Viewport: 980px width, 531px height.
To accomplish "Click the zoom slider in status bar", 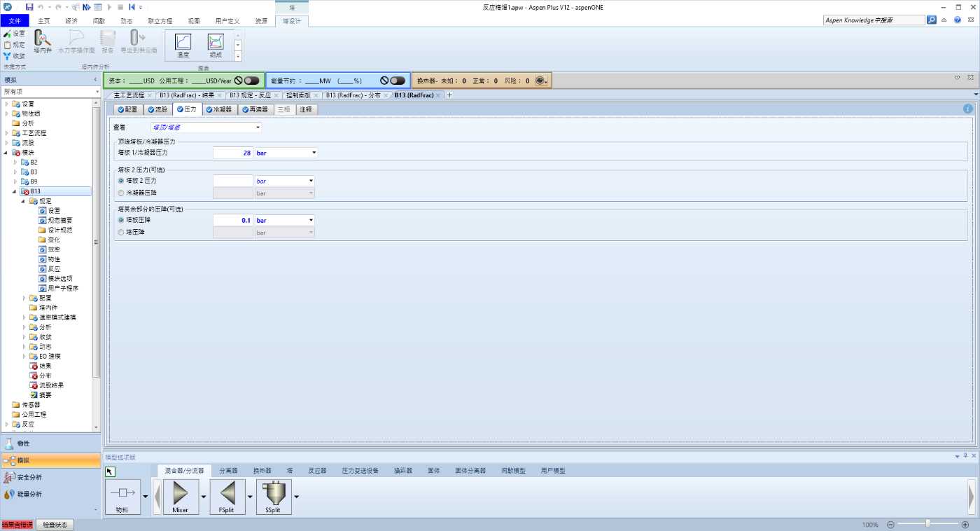I will click(x=927, y=524).
